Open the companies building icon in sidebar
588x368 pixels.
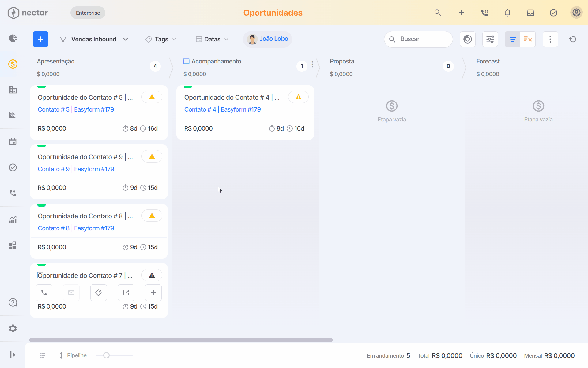[13, 90]
